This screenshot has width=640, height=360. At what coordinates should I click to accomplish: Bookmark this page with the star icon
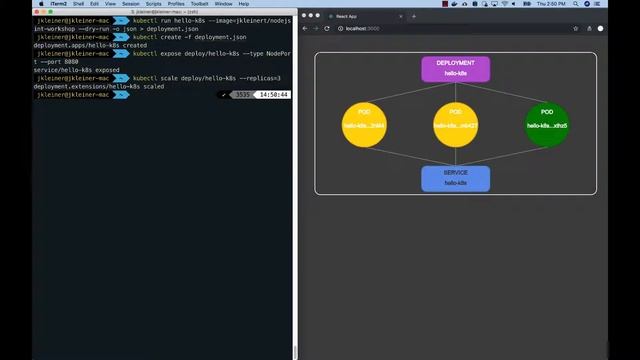576,29
